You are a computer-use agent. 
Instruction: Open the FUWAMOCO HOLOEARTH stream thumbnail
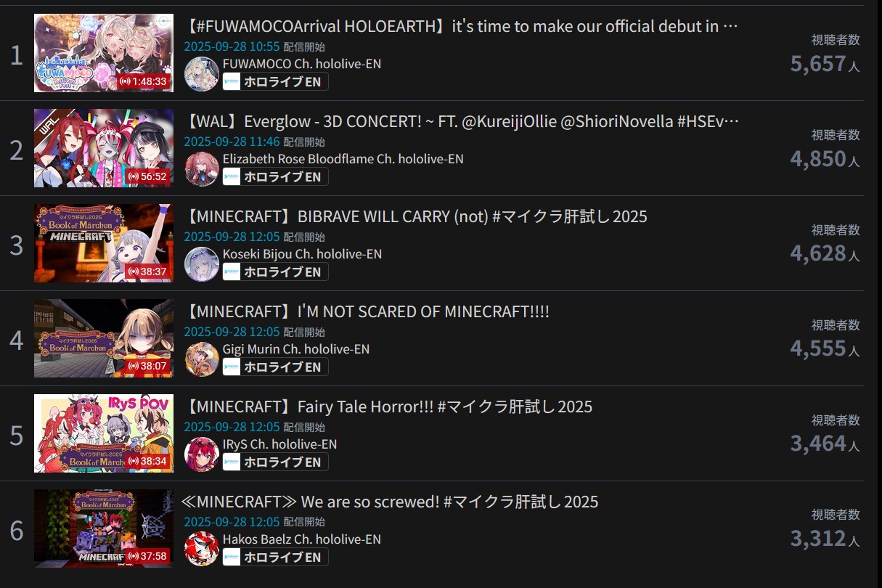pyautogui.click(x=104, y=53)
